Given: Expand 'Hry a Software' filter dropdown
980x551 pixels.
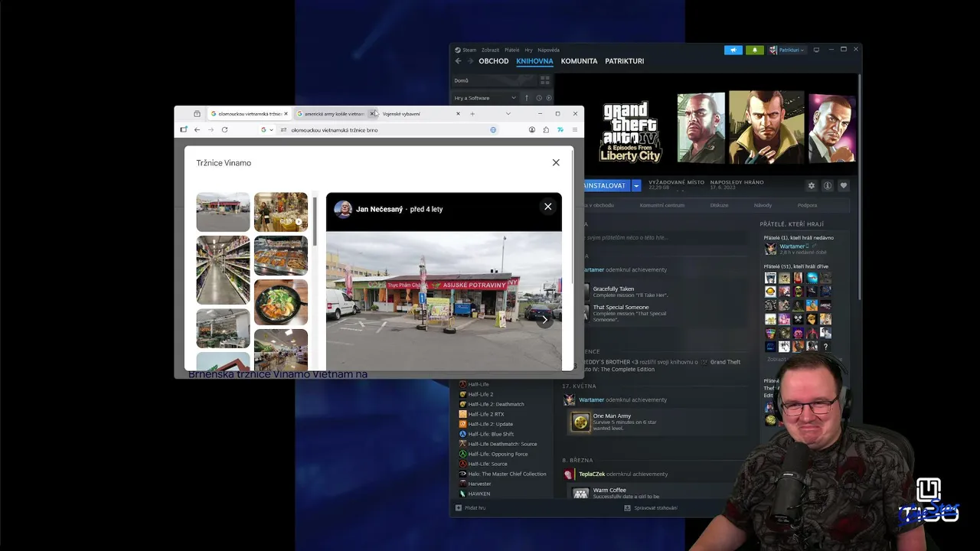Looking at the screenshot, I should click(485, 98).
